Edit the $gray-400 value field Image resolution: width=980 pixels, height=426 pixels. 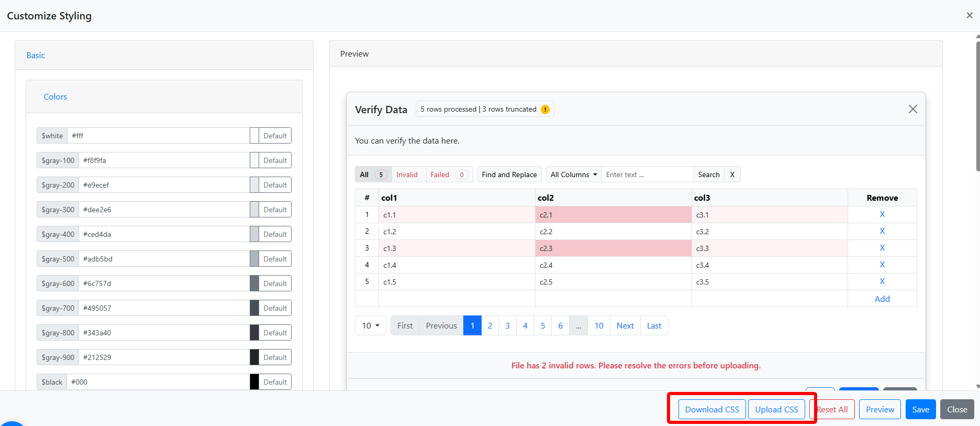[164, 234]
